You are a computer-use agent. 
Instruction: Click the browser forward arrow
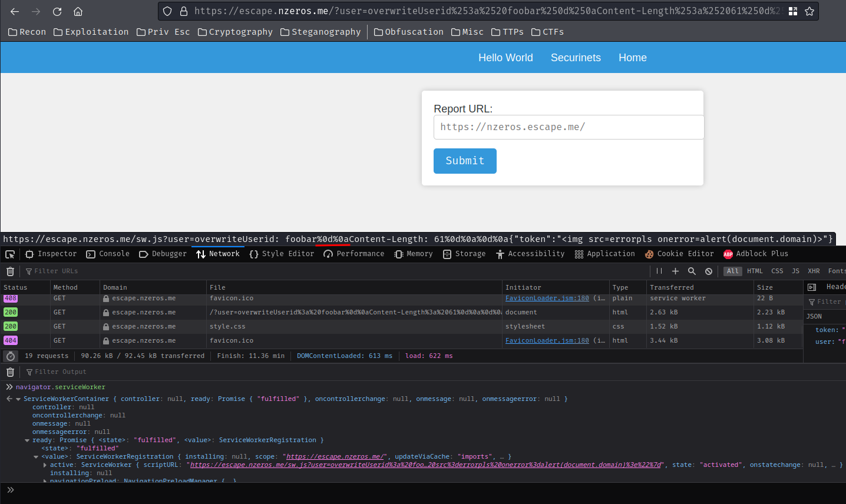pos(36,11)
